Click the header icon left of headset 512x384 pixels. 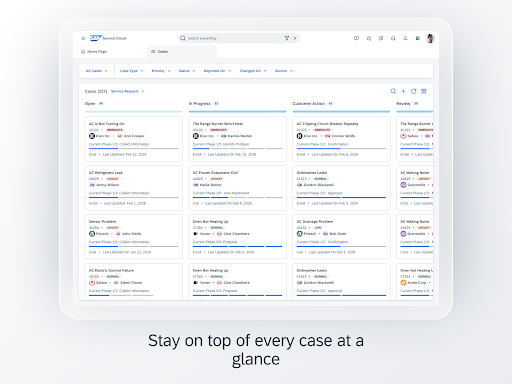pos(381,38)
